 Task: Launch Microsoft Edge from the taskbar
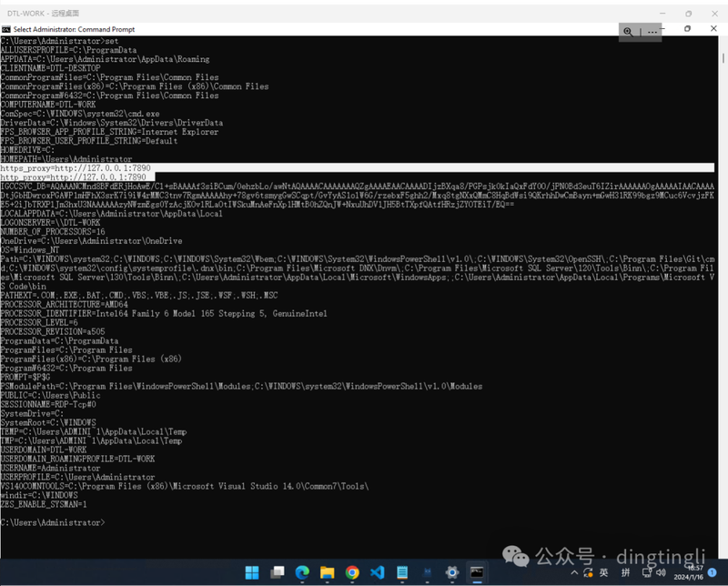[302, 572]
